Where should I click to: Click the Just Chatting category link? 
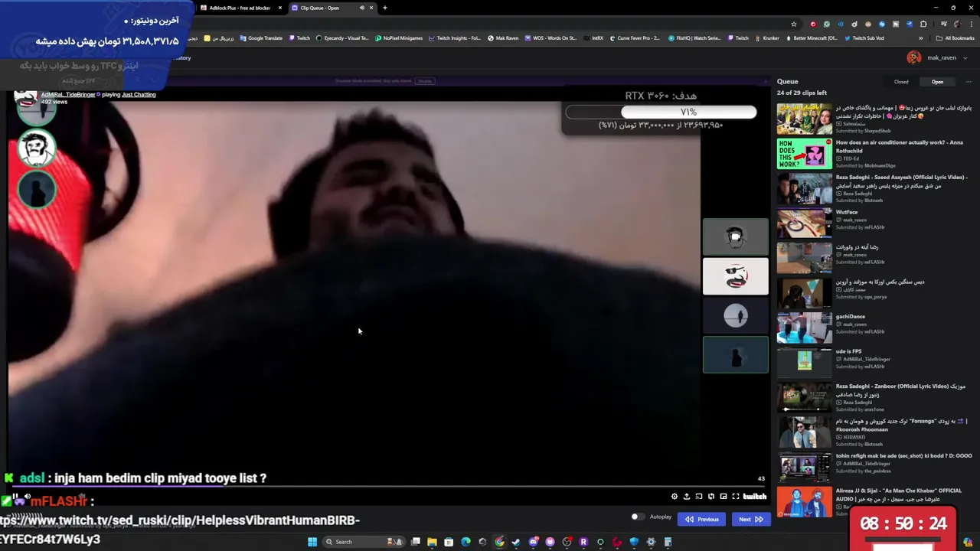[x=139, y=95]
